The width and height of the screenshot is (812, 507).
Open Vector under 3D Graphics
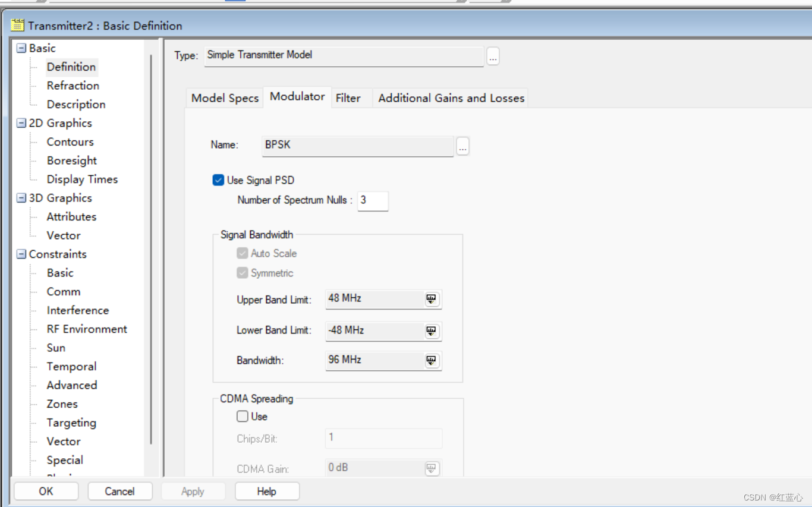click(x=64, y=235)
